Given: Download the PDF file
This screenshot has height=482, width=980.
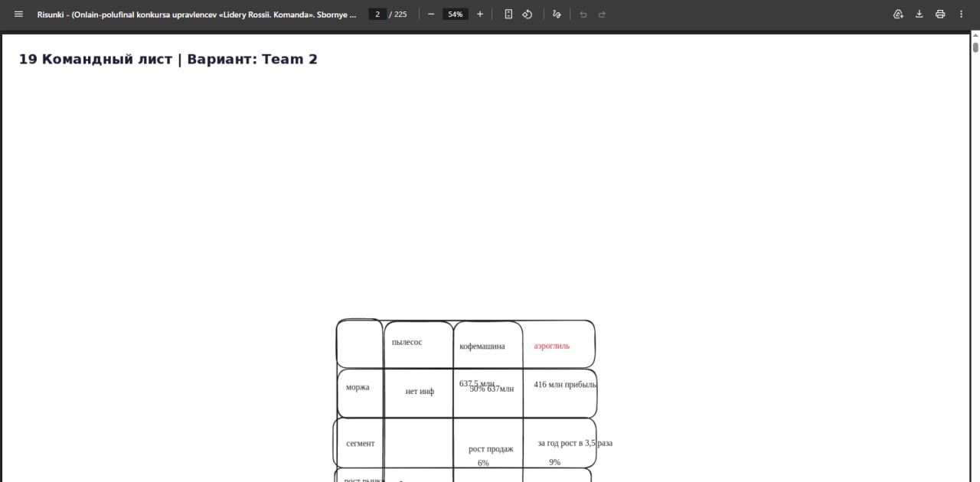Looking at the screenshot, I should click(x=920, y=14).
